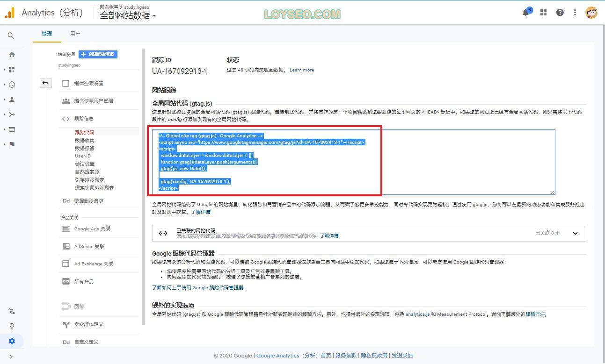
Task: Switch to the 用户 tab
Action: pyautogui.click(x=75, y=34)
